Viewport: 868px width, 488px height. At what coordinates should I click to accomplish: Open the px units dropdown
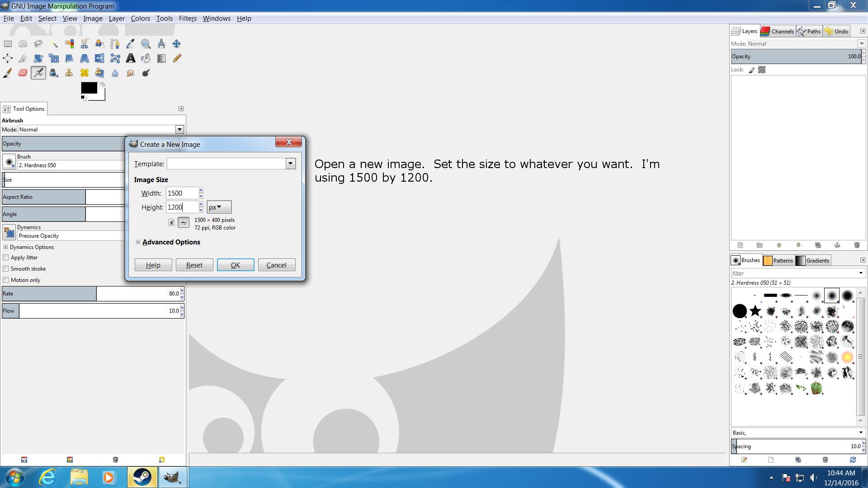coord(219,207)
